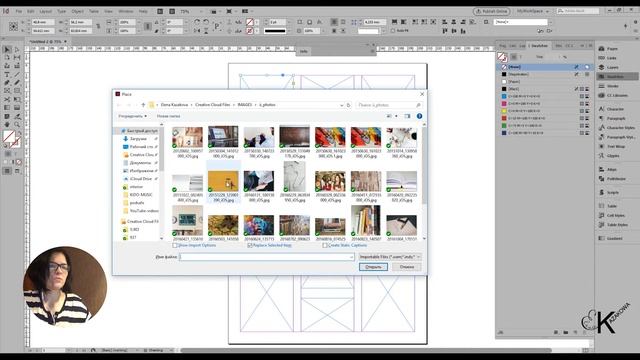The height and width of the screenshot is (360, 640).
Task: Open the file name history dropdown
Action: pos(351,257)
